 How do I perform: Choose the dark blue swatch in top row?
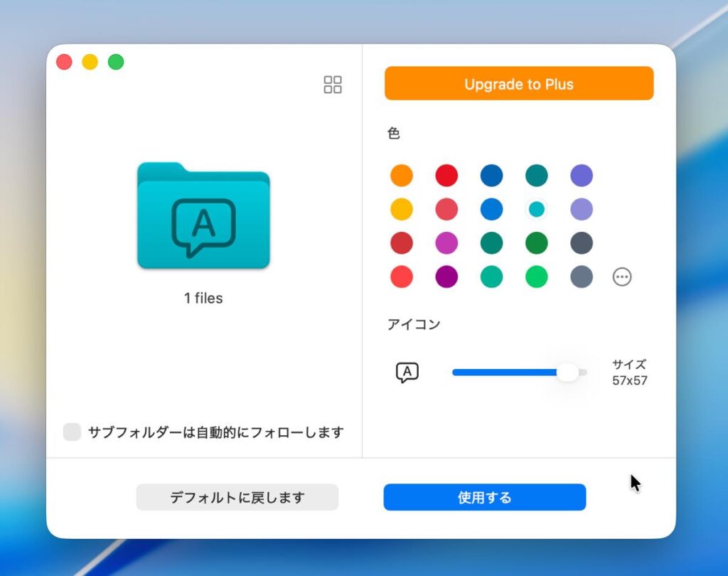(x=491, y=176)
